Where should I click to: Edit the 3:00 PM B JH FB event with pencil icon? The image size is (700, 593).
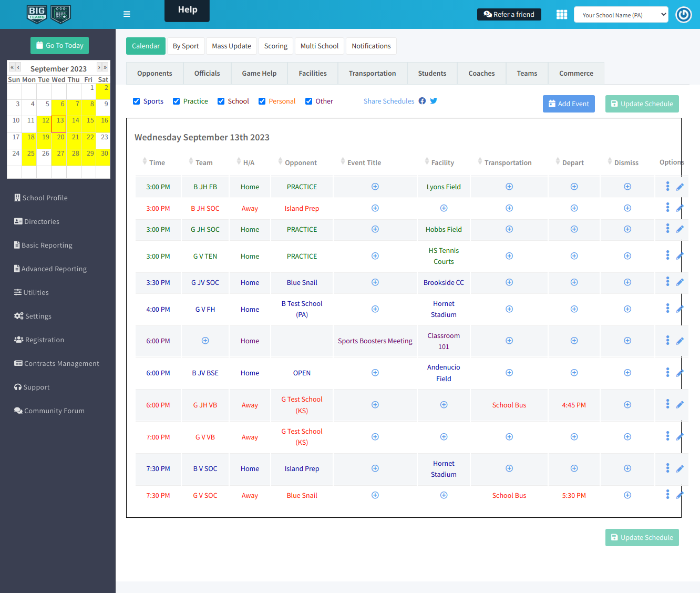[681, 186]
